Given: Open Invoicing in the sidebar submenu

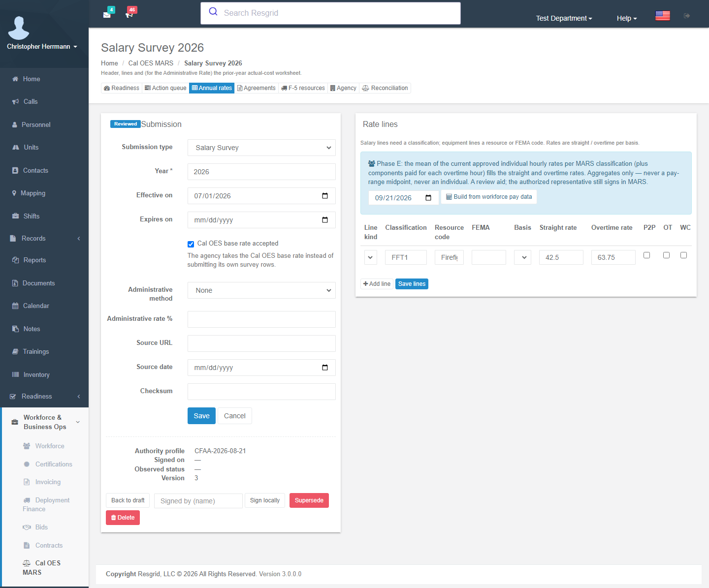Looking at the screenshot, I should (x=48, y=482).
